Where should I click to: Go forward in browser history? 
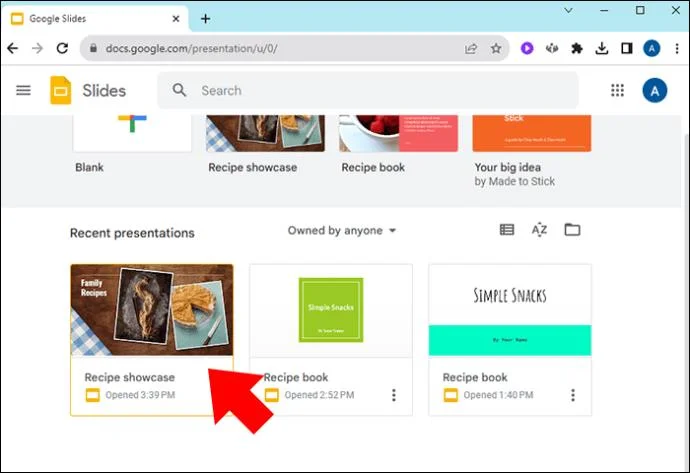tap(37, 48)
